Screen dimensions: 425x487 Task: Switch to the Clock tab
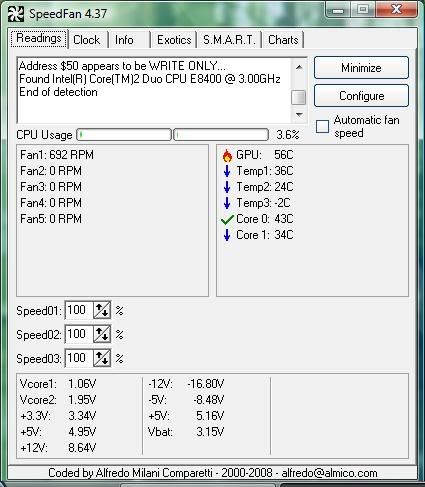point(87,40)
